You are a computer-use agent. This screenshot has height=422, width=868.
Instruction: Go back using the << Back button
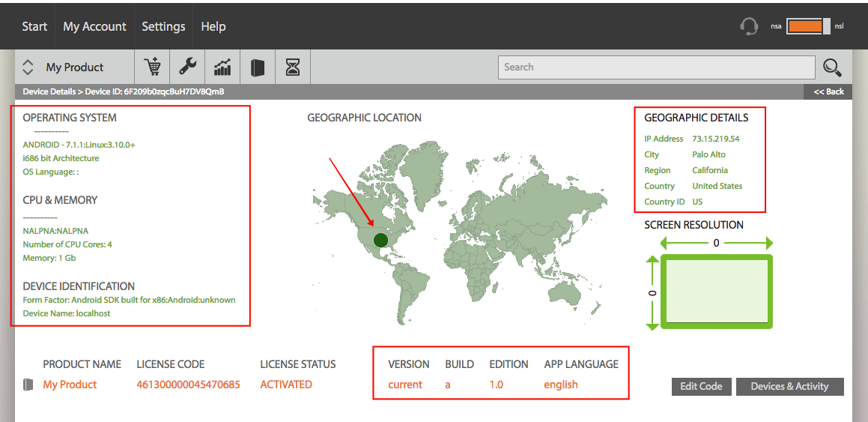click(x=829, y=91)
